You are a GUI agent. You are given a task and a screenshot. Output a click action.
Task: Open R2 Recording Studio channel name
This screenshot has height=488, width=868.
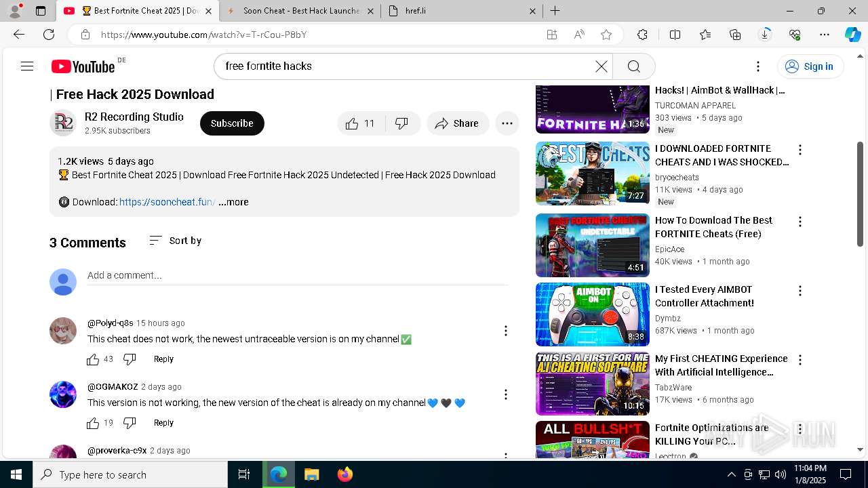(134, 117)
